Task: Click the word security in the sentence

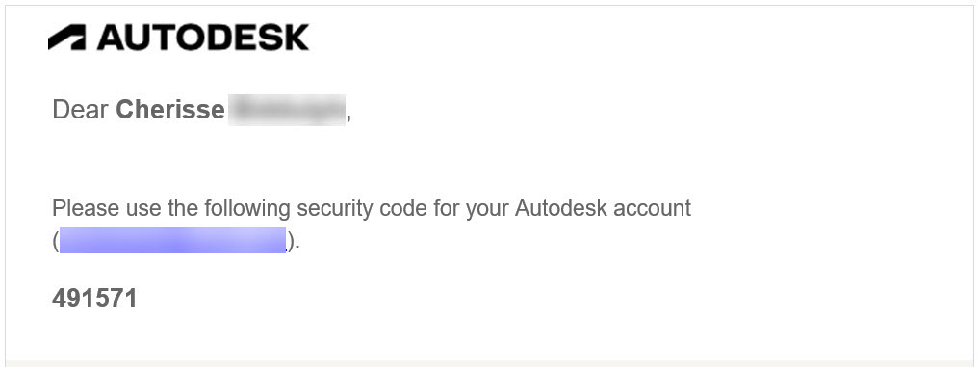Action: click(336, 209)
